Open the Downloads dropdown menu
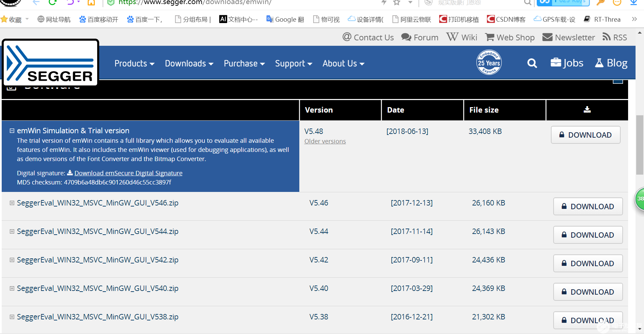This screenshot has height=334, width=644. coord(189,63)
